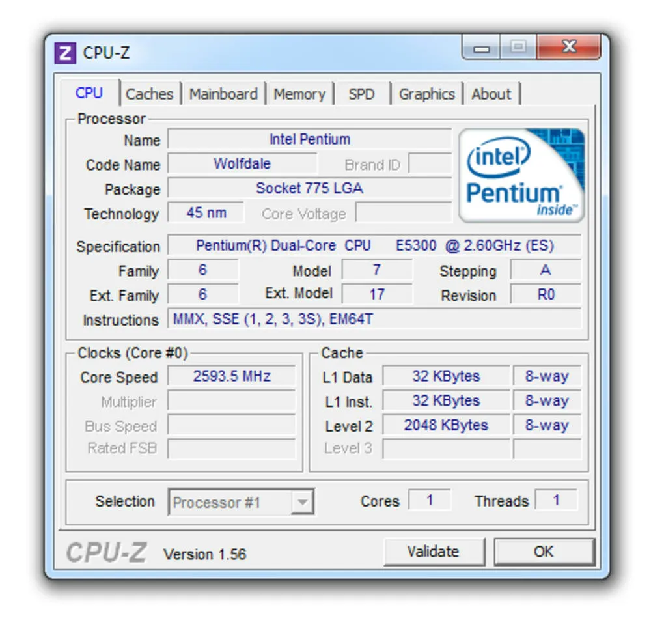Viewport: 664px width, 644px height.
Task: Minimize the CPU-Z window
Action: [x=482, y=48]
